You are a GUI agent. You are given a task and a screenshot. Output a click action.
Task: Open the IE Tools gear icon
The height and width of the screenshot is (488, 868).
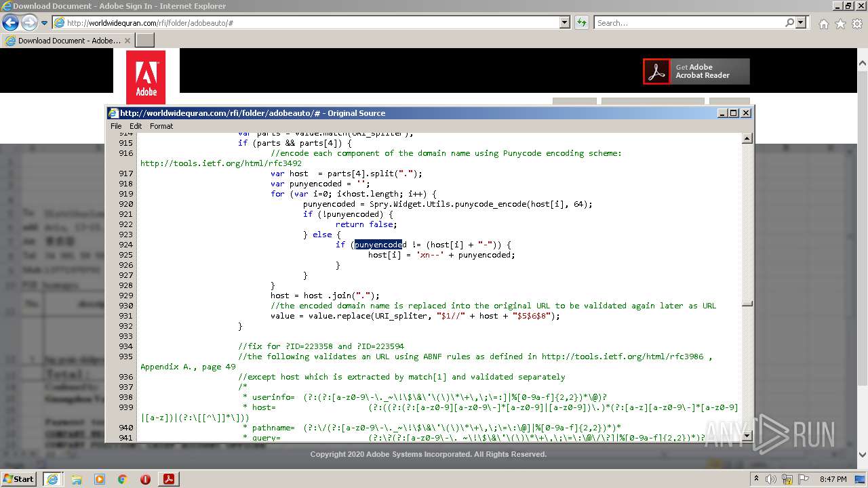[857, 24]
